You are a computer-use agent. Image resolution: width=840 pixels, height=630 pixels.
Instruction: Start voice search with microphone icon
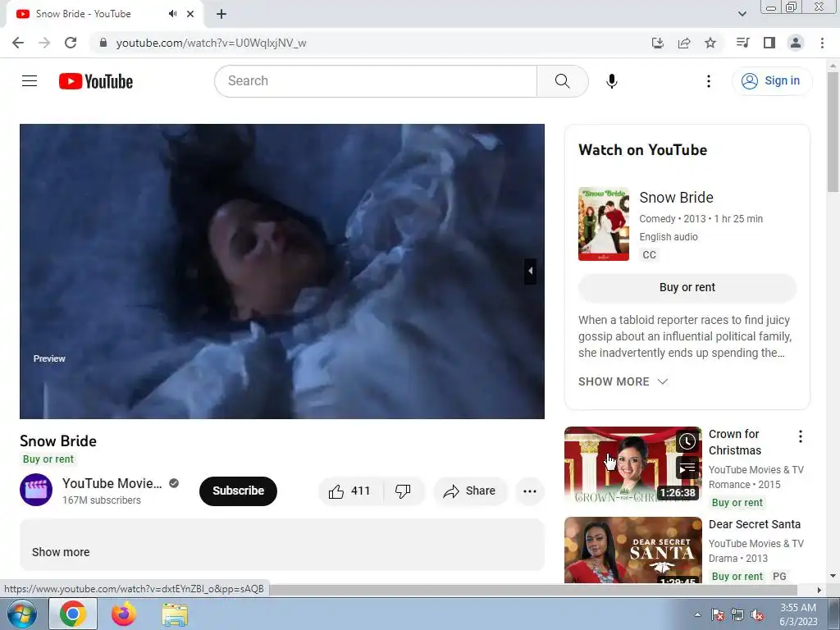[x=612, y=81]
